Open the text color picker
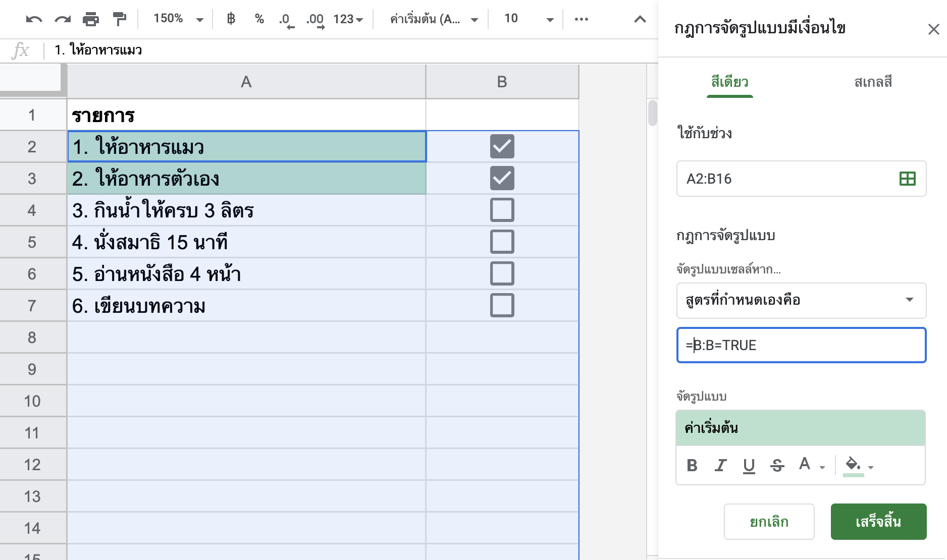The width and height of the screenshot is (947, 560). coord(811,465)
